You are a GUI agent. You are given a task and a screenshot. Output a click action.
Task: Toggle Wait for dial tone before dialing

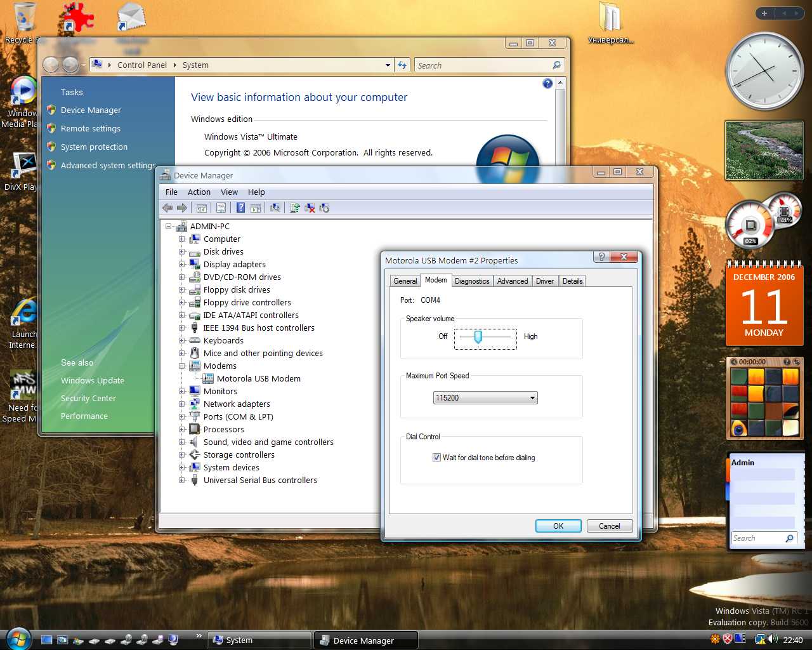(x=436, y=457)
